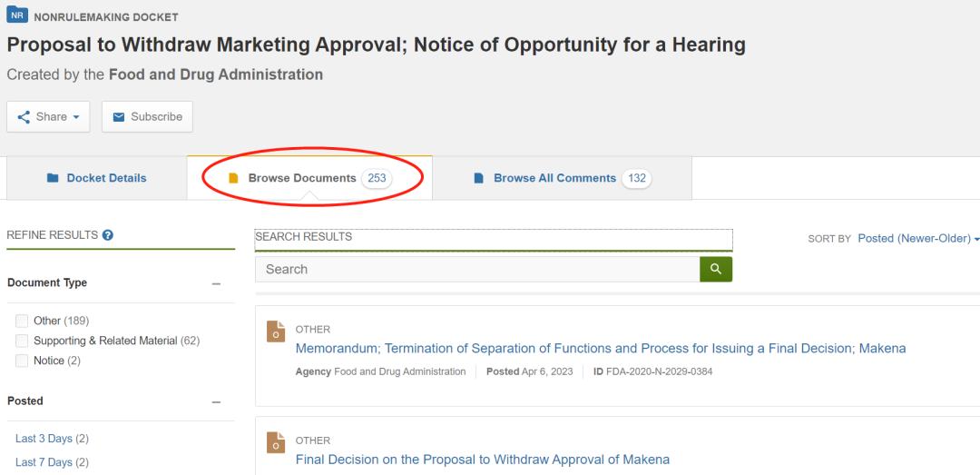Click the green search magnifier button
The image size is (980, 475).
tap(715, 269)
